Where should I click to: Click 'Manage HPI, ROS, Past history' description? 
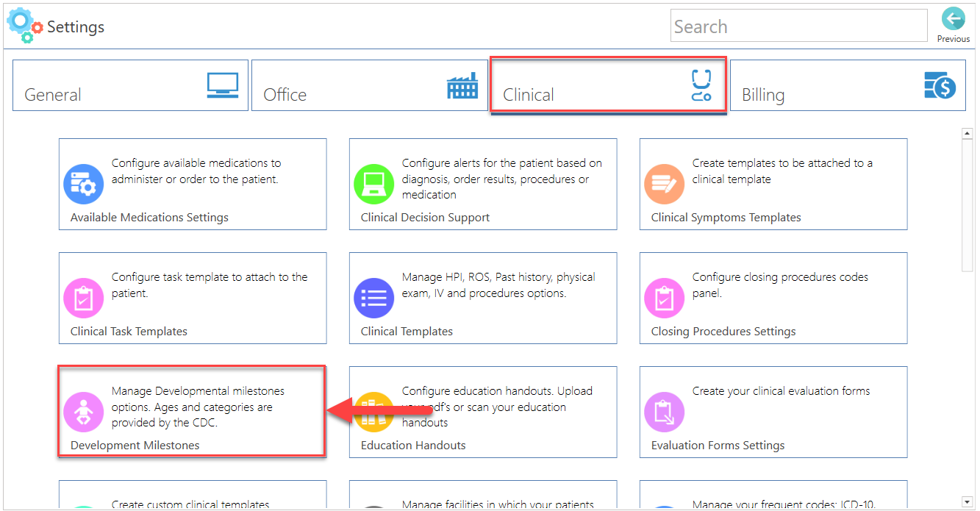tap(498, 285)
